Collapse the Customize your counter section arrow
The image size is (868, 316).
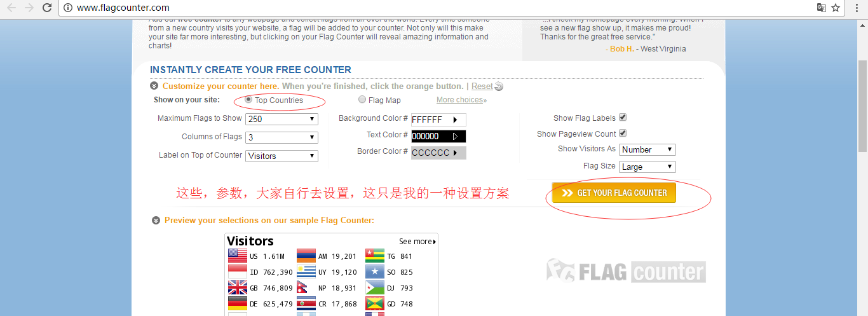[154, 86]
